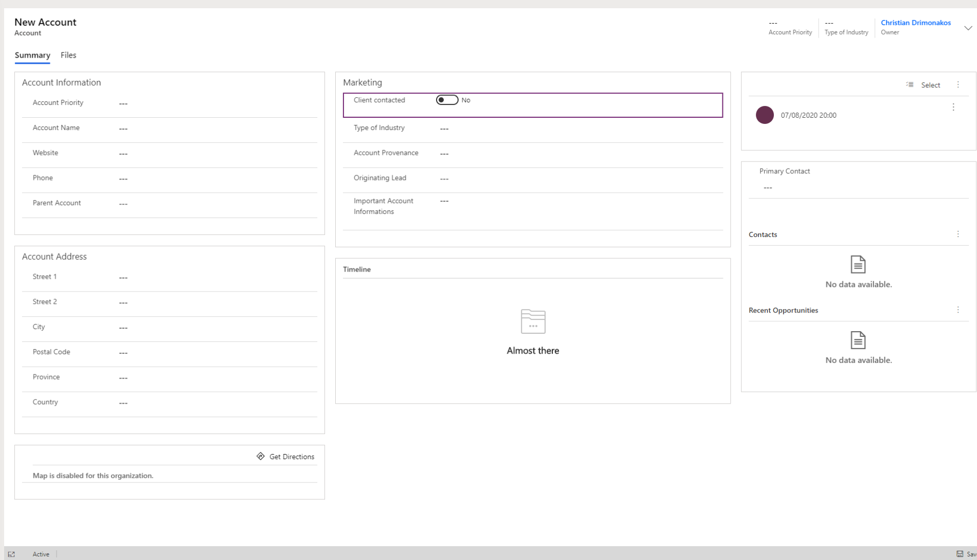
Task: Open more options for 07/08/2020 entry
Action: (953, 107)
